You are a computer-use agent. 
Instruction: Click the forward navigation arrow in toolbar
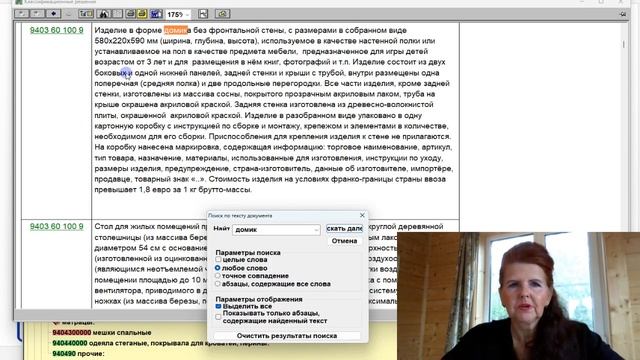click(38, 14)
